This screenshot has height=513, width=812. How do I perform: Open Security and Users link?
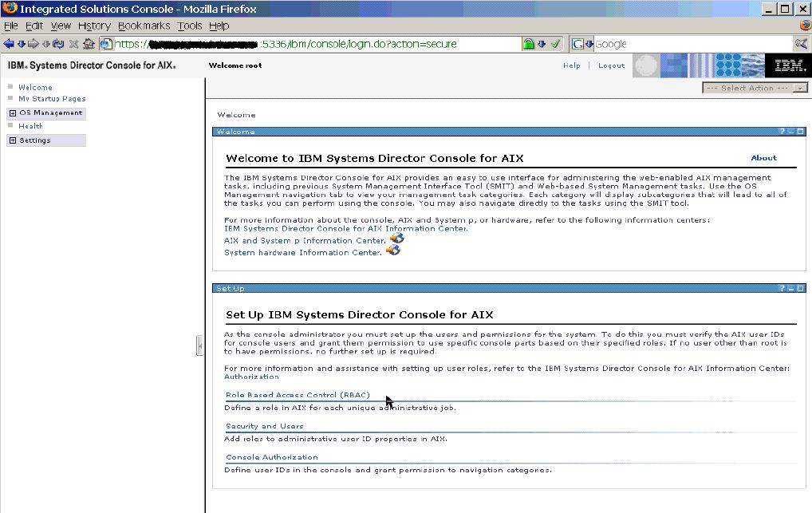[x=265, y=426]
